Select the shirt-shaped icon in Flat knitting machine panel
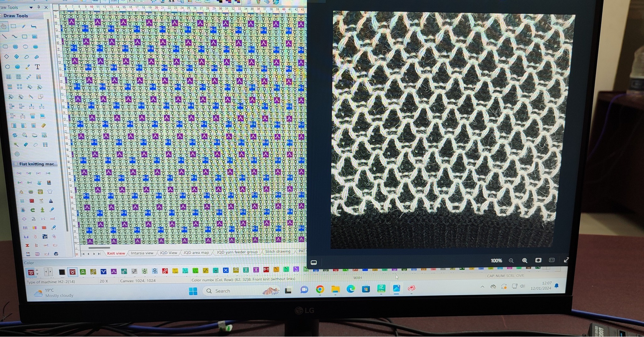The height and width of the screenshot is (337, 644). coord(50,192)
